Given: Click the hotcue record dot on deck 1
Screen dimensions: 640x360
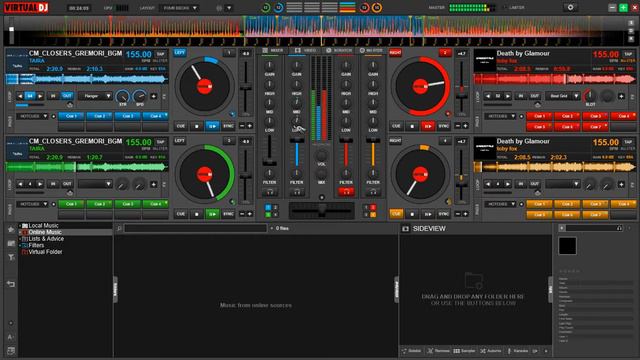Looking at the screenshot, I should [x=53, y=116].
